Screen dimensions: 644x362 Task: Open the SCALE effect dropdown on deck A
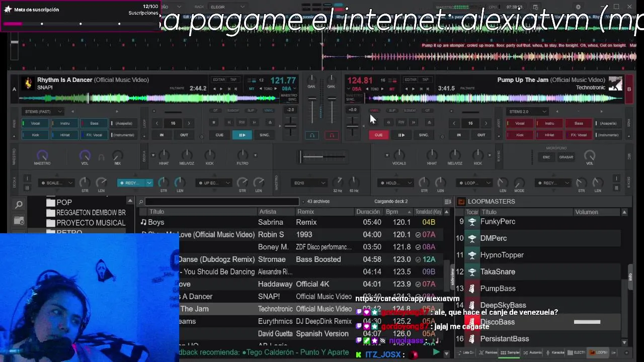point(57,183)
